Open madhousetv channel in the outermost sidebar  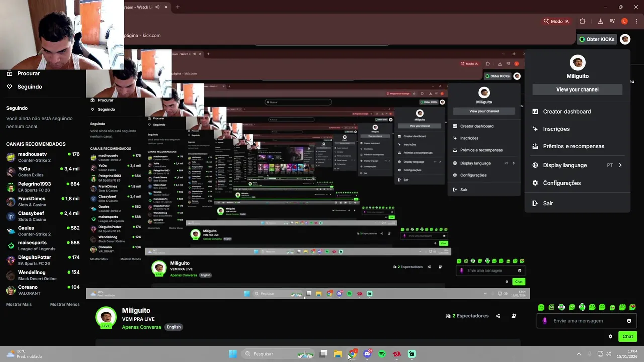pos(43,157)
